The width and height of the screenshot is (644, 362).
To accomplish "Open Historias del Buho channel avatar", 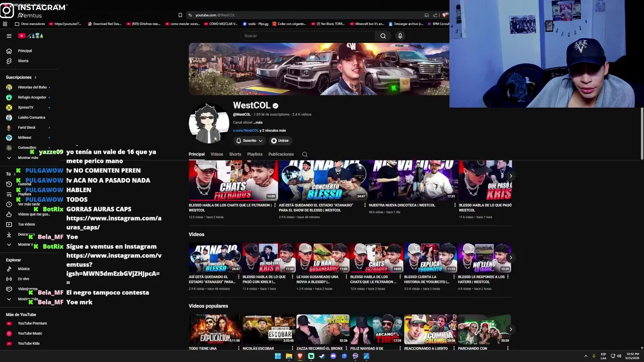I will [9, 87].
